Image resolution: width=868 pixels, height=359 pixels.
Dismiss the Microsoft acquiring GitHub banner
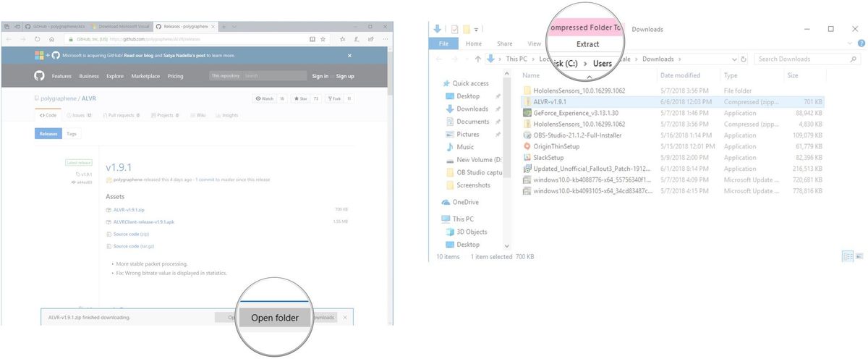[x=349, y=56]
